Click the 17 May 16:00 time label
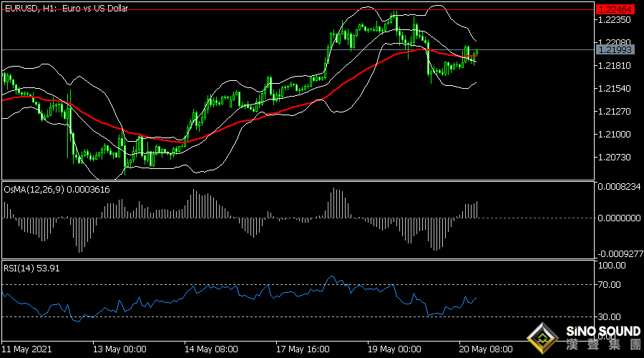Screen dimensions: 644x358 coord(302,350)
